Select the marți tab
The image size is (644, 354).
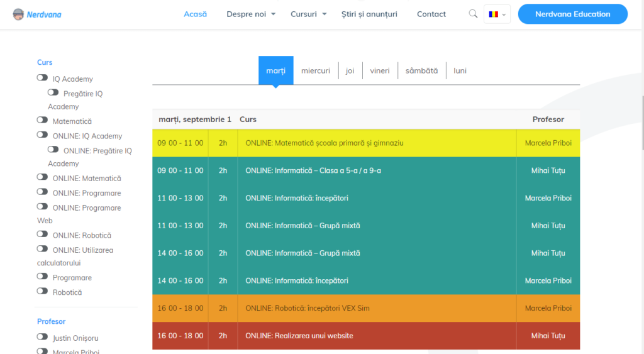(275, 70)
